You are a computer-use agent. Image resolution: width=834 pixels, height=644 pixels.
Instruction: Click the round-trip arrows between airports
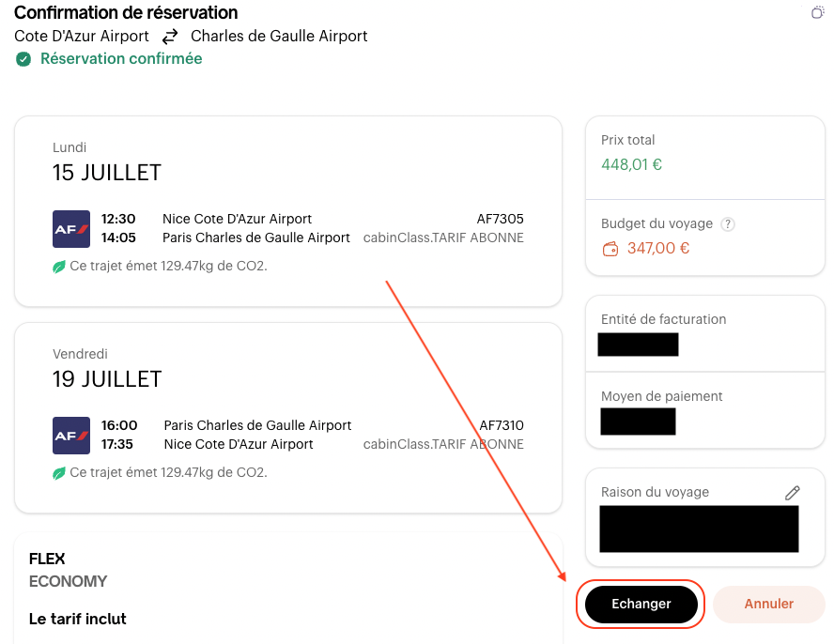click(x=170, y=37)
